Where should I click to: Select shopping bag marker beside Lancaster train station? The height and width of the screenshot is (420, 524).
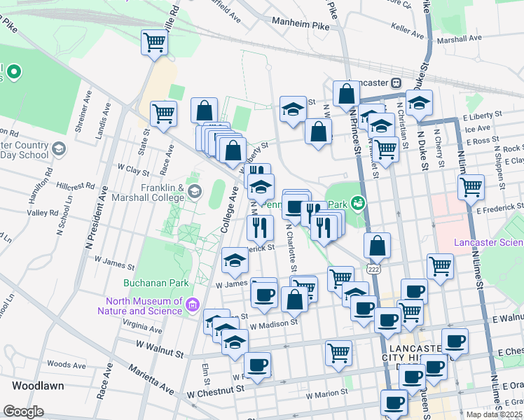pos(347,94)
